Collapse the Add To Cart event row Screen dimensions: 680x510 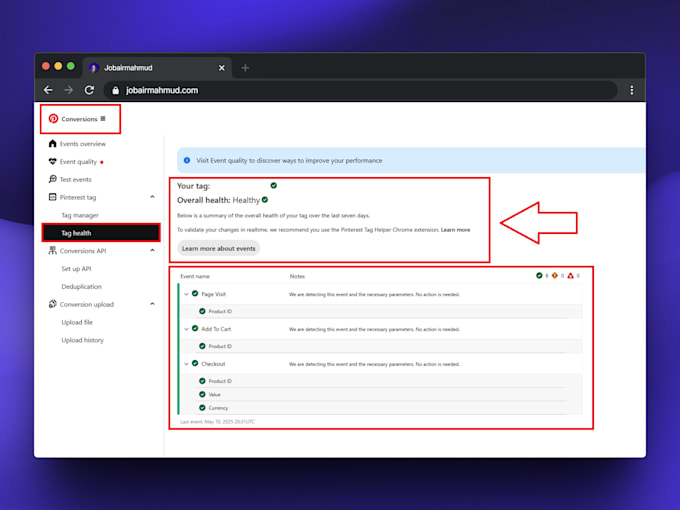click(186, 329)
